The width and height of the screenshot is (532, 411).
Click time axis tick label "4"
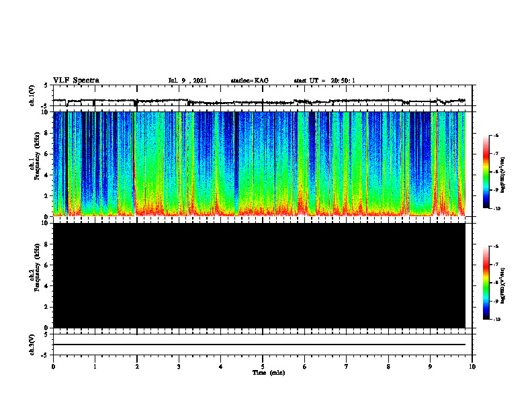221,367
